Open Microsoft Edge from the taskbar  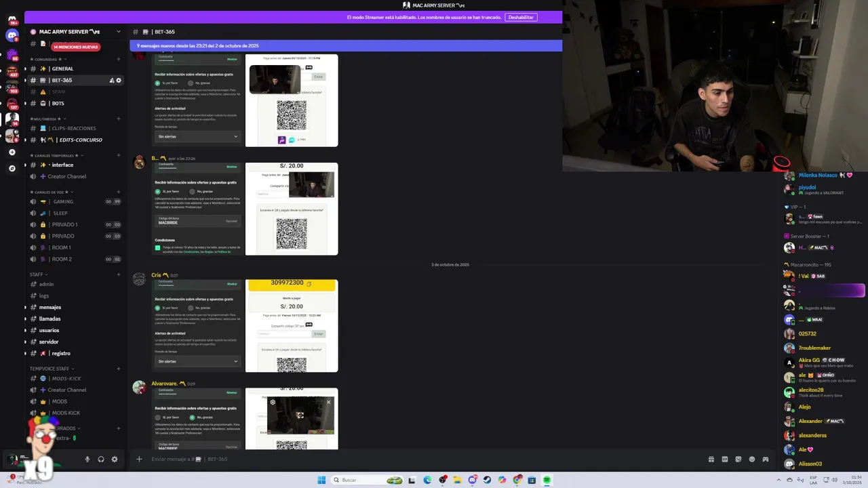pos(427,480)
